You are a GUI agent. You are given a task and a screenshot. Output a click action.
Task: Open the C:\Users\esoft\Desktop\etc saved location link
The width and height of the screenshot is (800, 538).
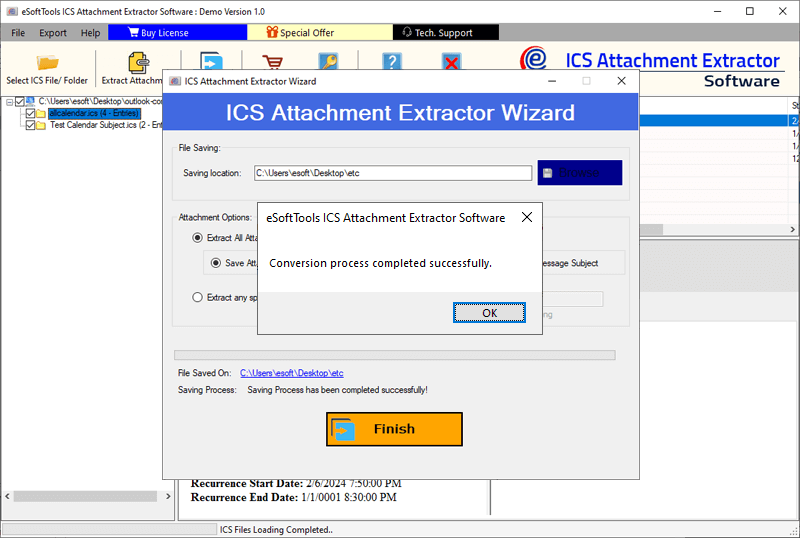pos(292,373)
